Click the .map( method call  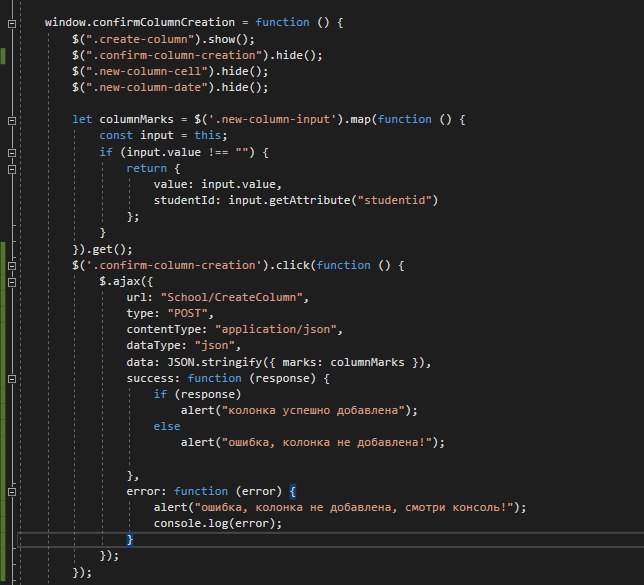[360, 120]
